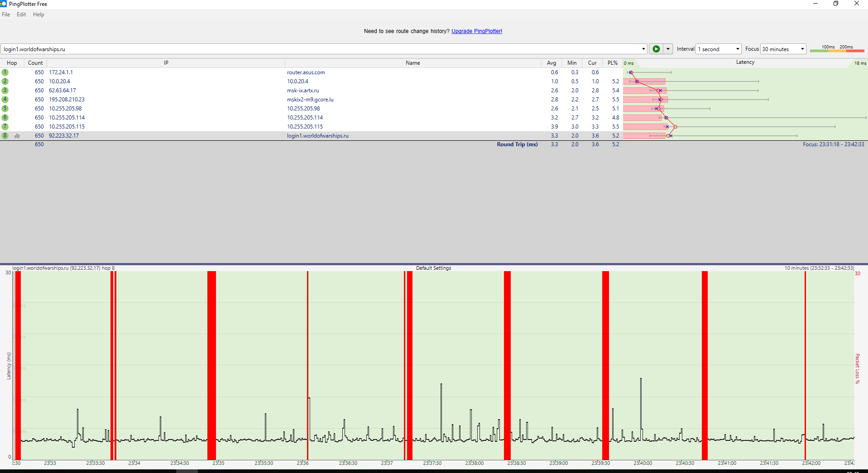The image size is (868, 473).
Task: Minimize the PingPlotter window
Action: (x=815, y=4)
